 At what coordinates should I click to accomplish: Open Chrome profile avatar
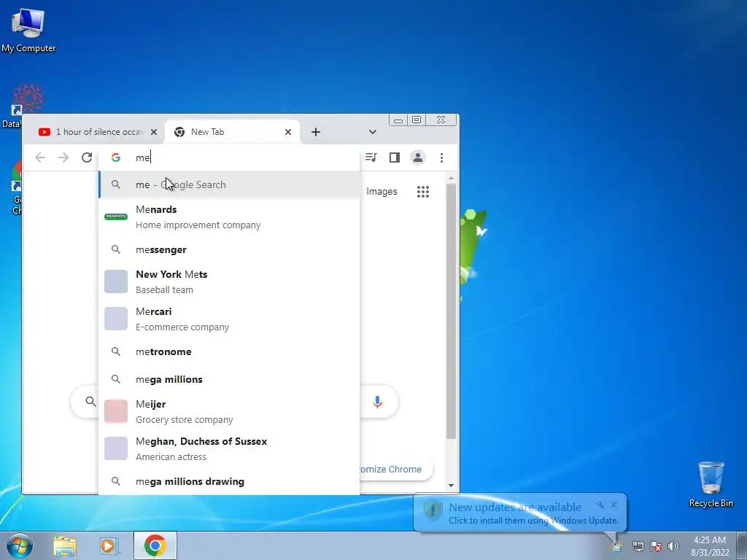coord(418,157)
